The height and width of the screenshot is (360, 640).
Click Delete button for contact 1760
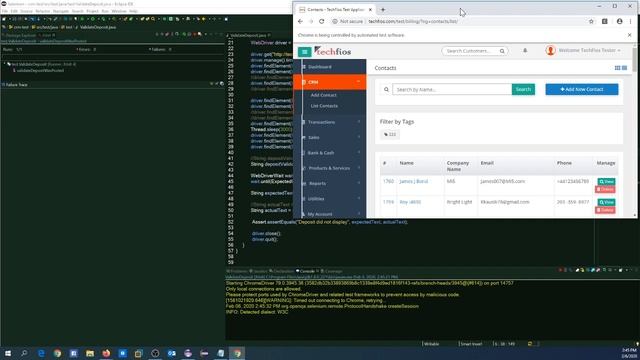coord(605,189)
